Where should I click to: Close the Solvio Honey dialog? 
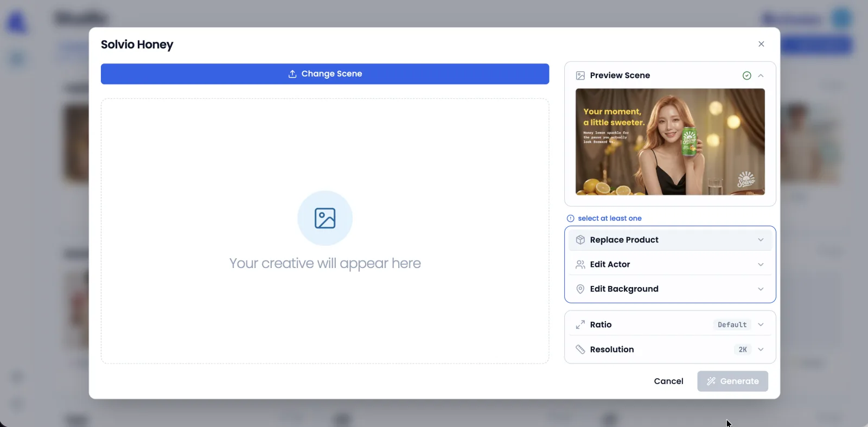pos(761,44)
